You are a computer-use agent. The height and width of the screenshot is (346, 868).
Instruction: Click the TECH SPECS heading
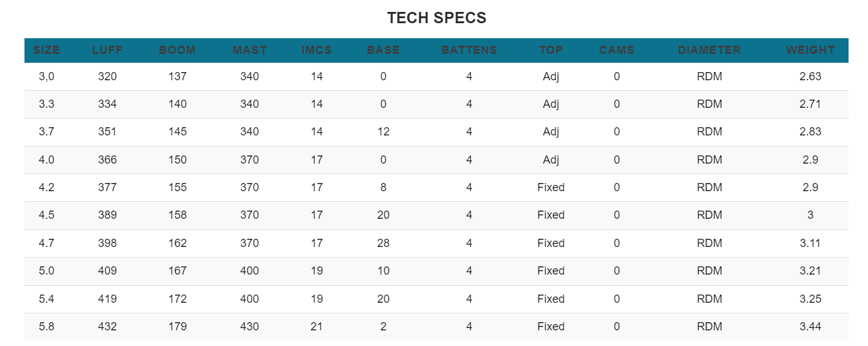437,18
